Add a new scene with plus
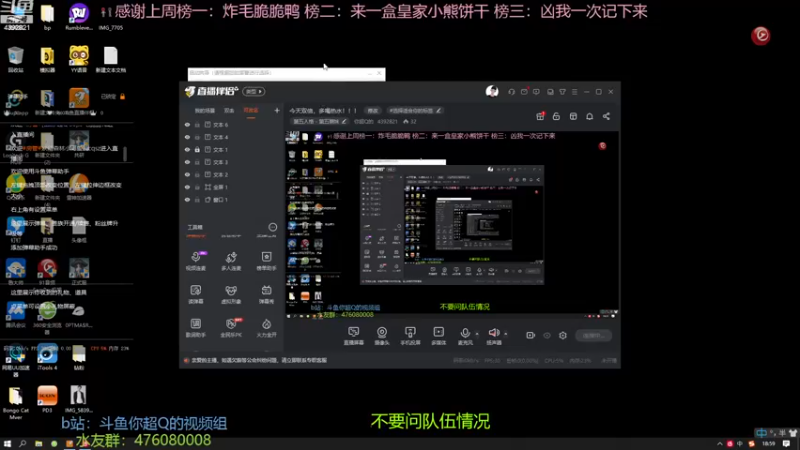Image resolution: width=800 pixels, height=450 pixels. click(277, 110)
